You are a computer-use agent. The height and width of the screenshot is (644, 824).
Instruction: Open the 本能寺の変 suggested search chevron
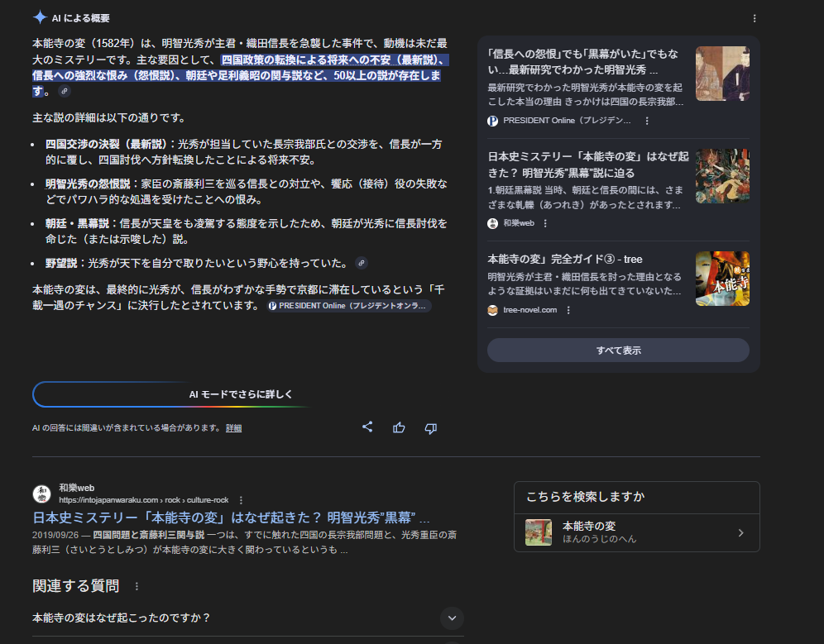tap(740, 532)
